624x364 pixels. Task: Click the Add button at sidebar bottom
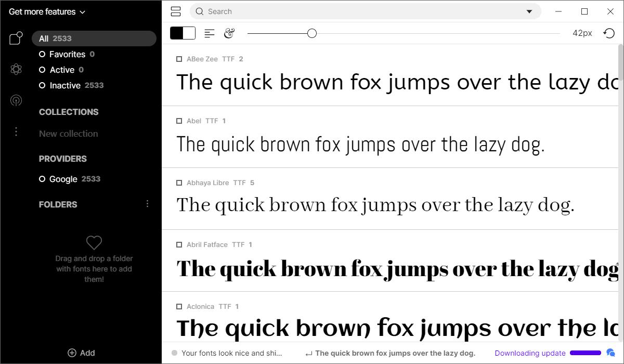[81, 353]
